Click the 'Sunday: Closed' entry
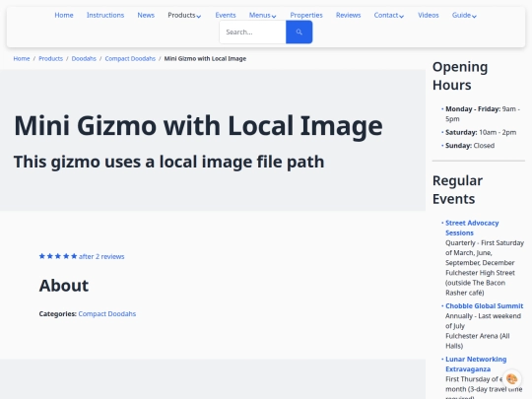Viewport: 532px width, 399px height. click(470, 146)
